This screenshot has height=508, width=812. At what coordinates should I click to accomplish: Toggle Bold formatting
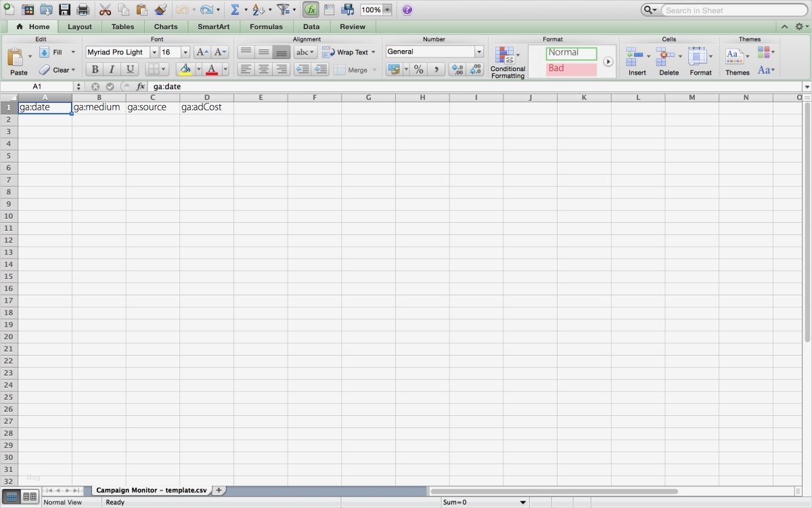[x=95, y=69]
